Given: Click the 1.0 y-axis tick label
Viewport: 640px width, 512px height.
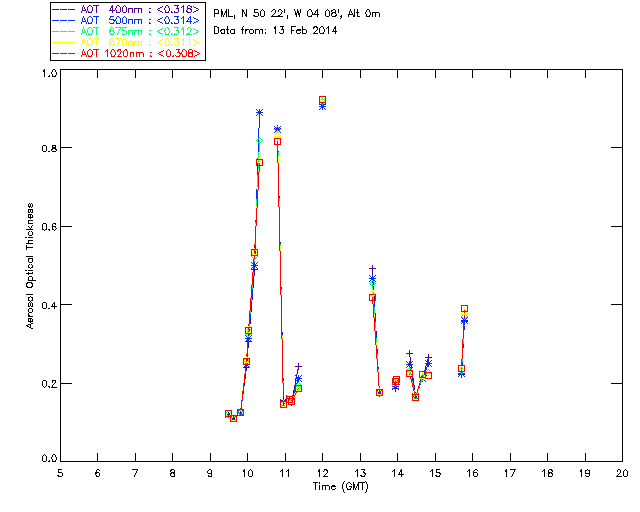Looking at the screenshot, I should tap(49, 73).
